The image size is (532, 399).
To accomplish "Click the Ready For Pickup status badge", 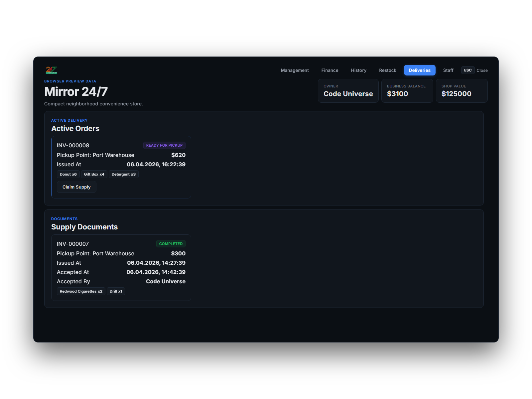I will pos(164,145).
